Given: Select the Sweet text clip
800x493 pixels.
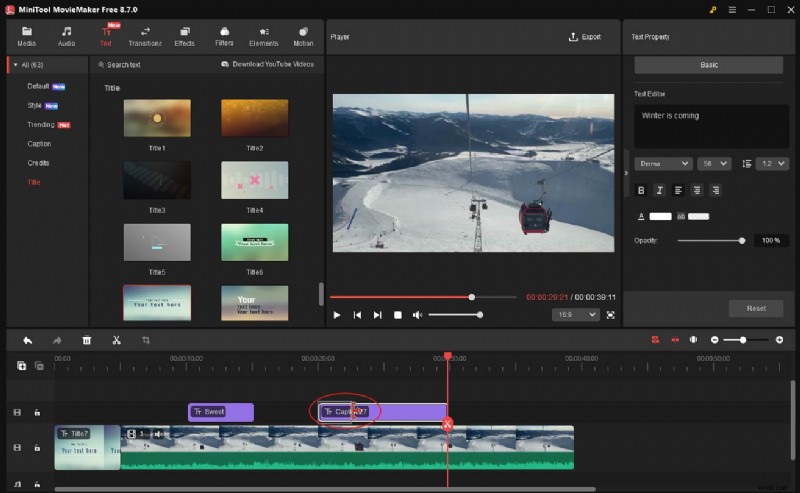Looking at the screenshot, I should click(x=220, y=412).
